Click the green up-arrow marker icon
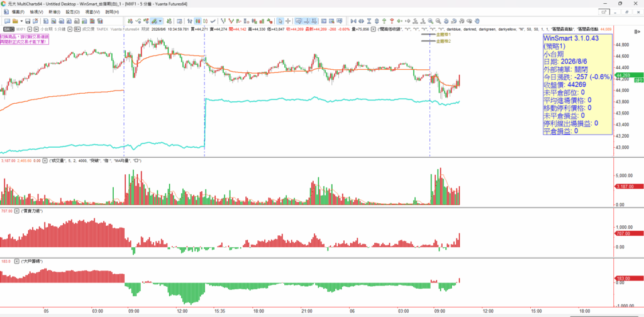 [x=383, y=21]
